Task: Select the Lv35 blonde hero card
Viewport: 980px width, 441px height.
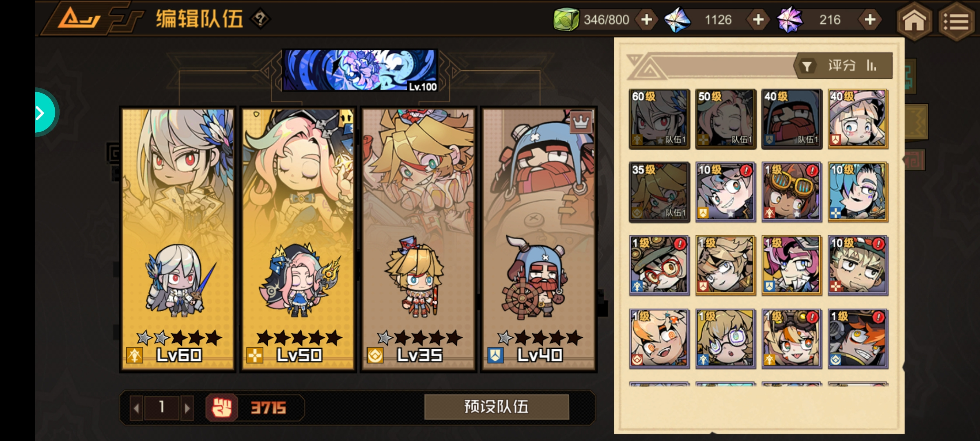Action: coord(418,239)
